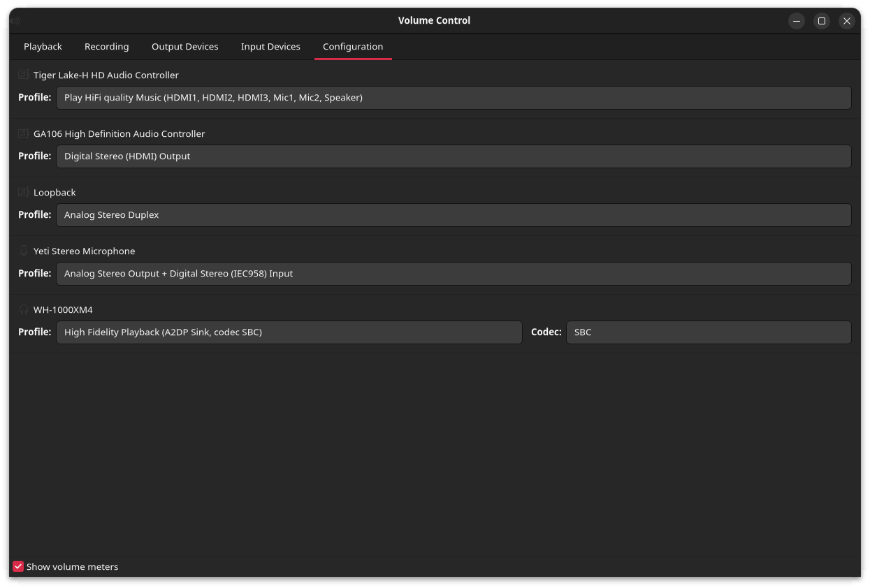Open the Yeti Stereo Microphone profile dropdown

click(454, 274)
